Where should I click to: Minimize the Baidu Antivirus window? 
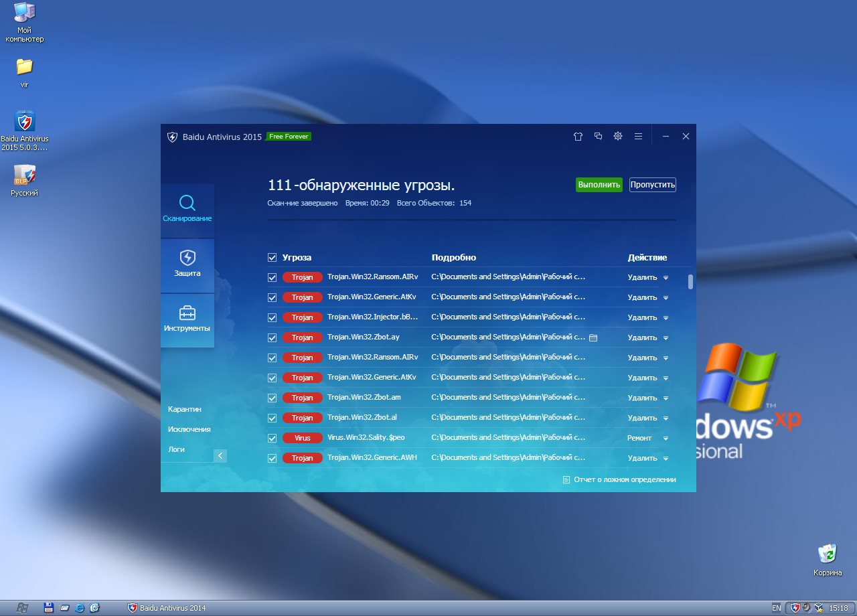click(x=666, y=136)
